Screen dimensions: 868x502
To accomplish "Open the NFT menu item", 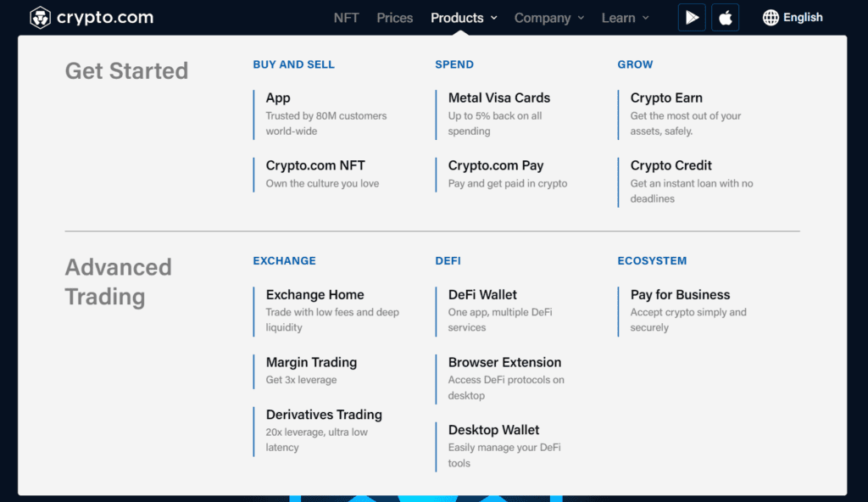I will (346, 18).
